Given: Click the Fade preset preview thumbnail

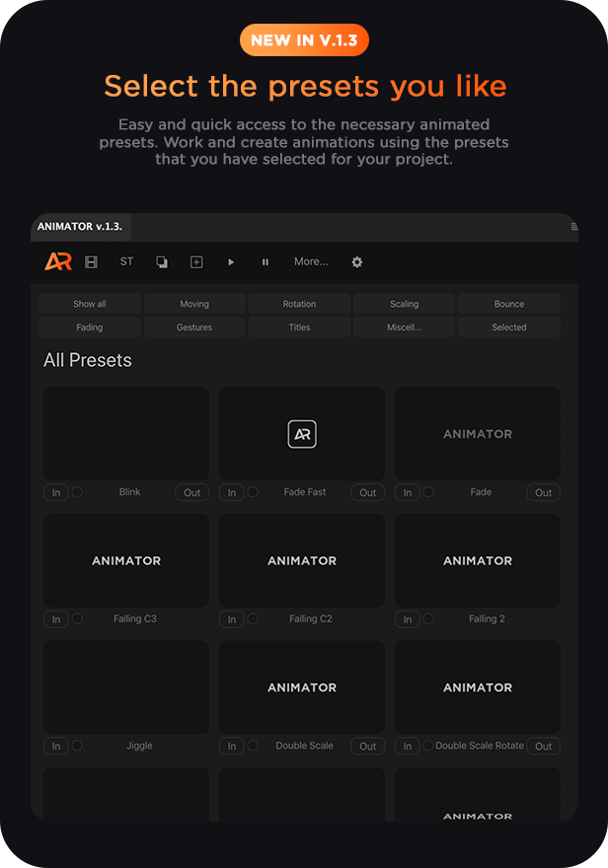Looking at the screenshot, I should (478, 434).
